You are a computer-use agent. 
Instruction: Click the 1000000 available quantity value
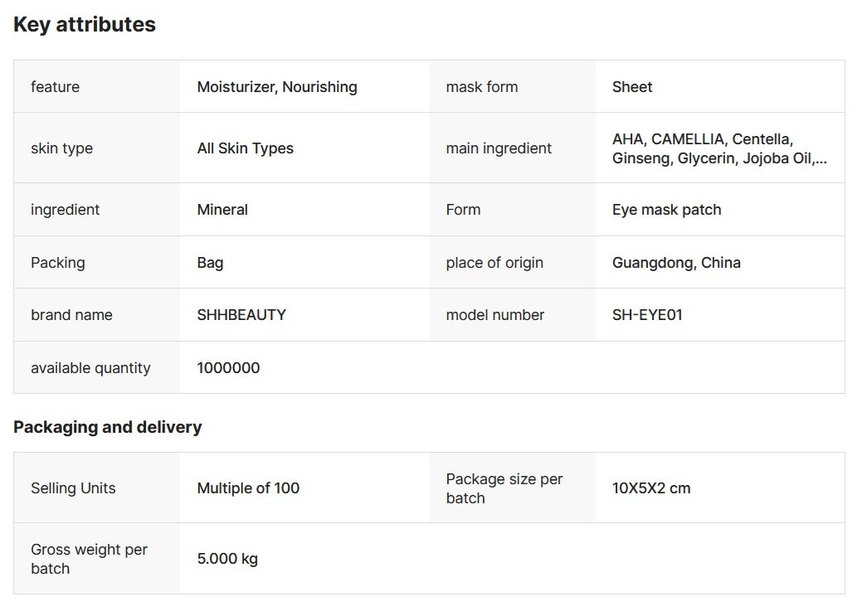tap(228, 368)
